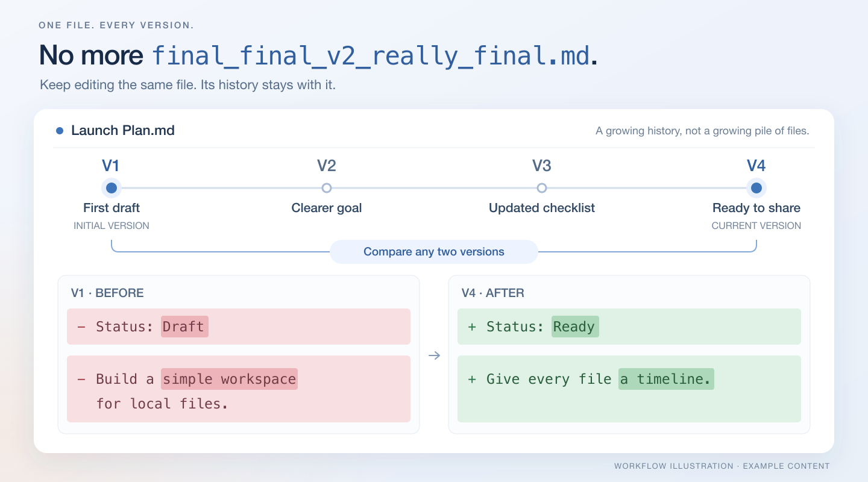Click the for local files. text line
Viewport: 868px width, 482px height.
click(x=162, y=404)
